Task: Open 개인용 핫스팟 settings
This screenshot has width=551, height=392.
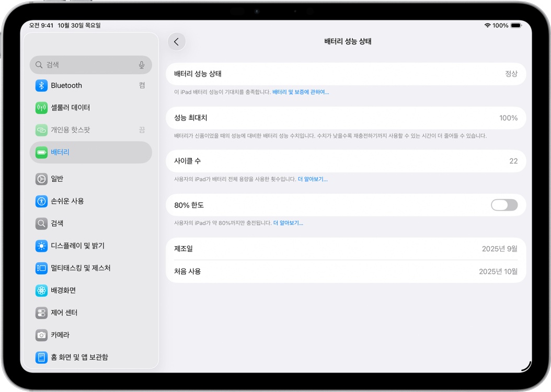Action: tap(90, 130)
